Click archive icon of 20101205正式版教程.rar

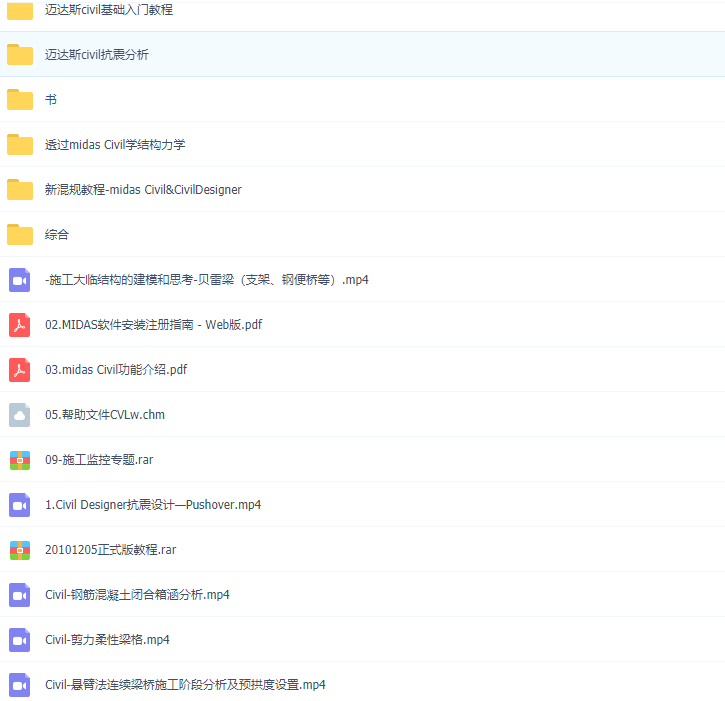coord(20,550)
